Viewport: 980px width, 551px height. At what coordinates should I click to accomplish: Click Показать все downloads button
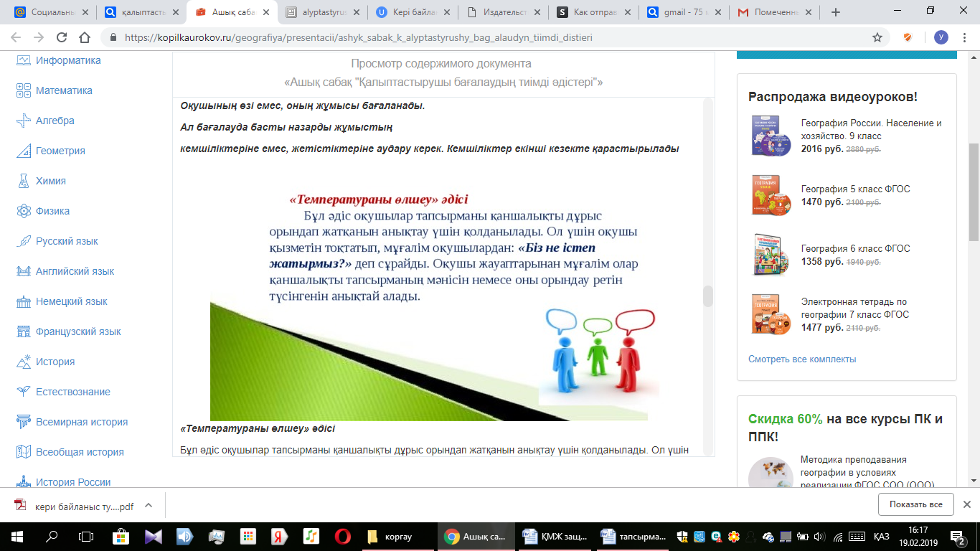click(916, 504)
